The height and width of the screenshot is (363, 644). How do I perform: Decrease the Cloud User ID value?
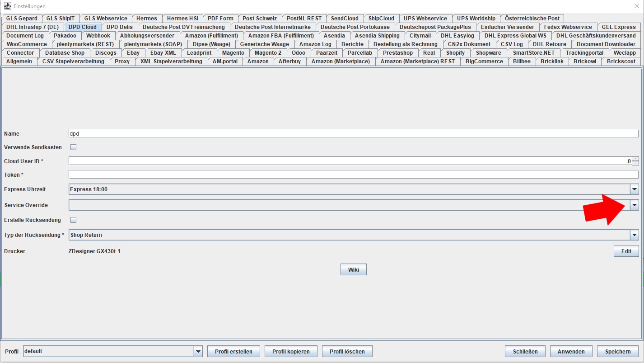635,163
